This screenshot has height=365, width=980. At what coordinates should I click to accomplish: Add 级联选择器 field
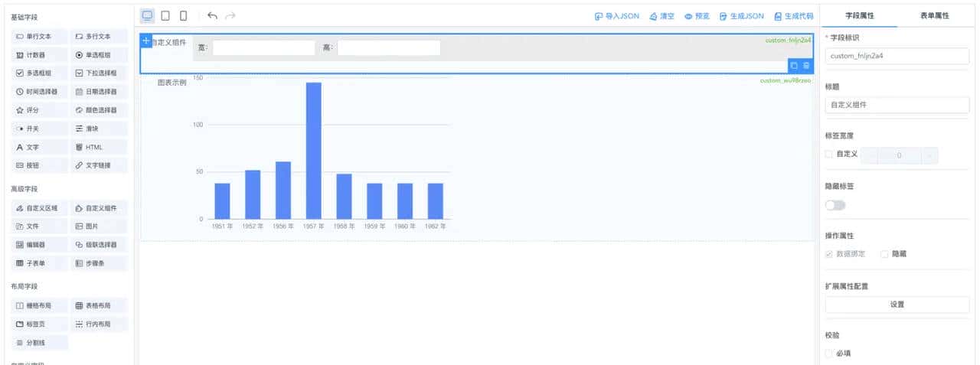click(x=99, y=245)
